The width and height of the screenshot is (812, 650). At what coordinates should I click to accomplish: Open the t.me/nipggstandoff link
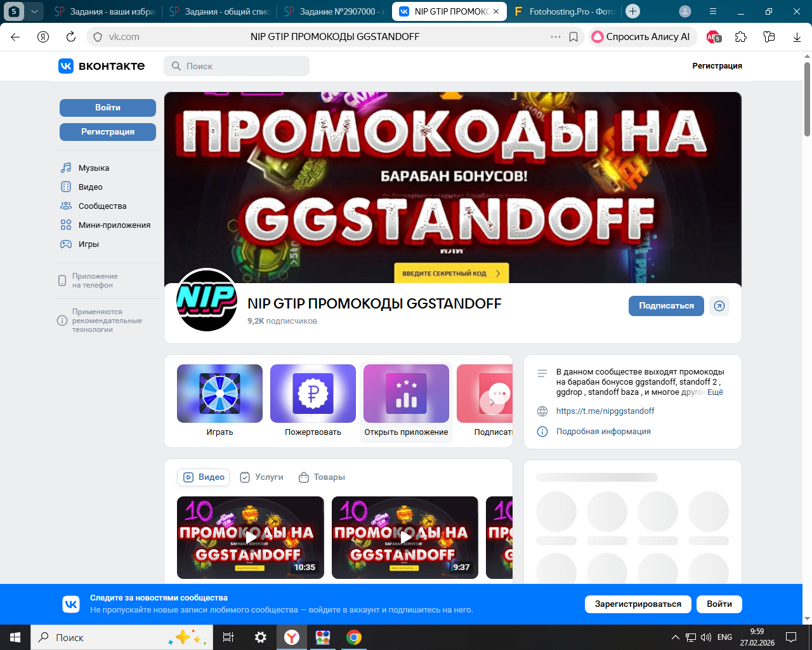[605, 411]
